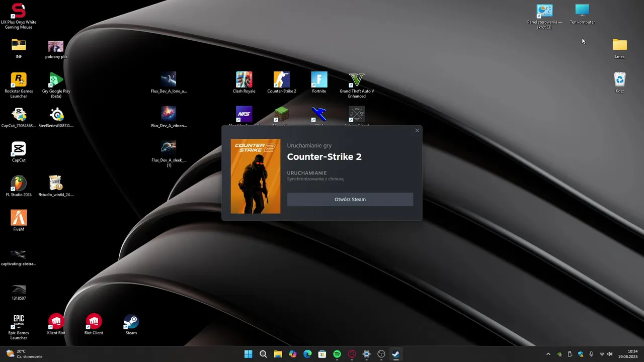Open the Janek folder
644x362 pixels.
(x=620, y=48)
